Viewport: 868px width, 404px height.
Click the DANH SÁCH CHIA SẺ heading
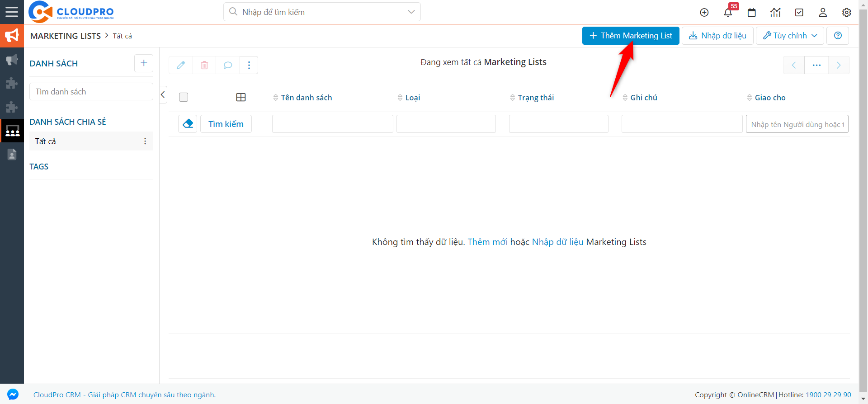[68, 122]
